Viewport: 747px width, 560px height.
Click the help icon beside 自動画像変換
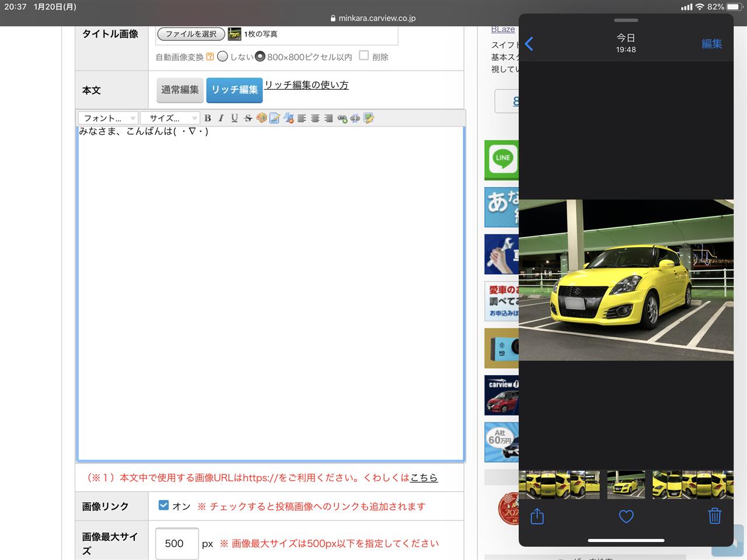pyautogui.click(x=210, y=57)
